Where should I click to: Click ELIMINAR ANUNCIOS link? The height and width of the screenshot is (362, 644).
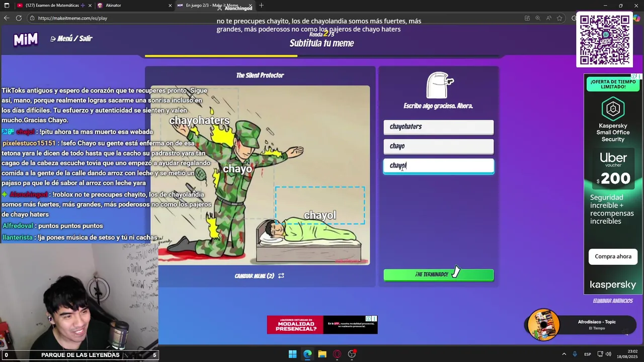pyautogui.click(x=612, y=301)
